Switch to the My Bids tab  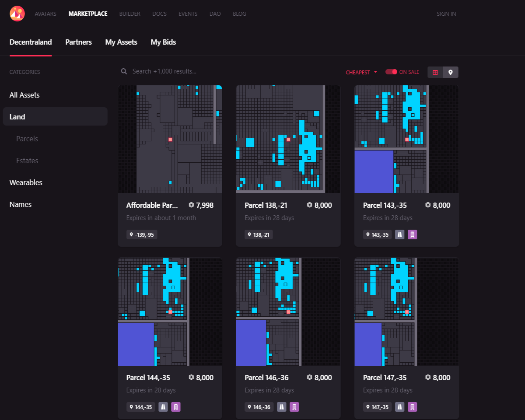[163, 42]
